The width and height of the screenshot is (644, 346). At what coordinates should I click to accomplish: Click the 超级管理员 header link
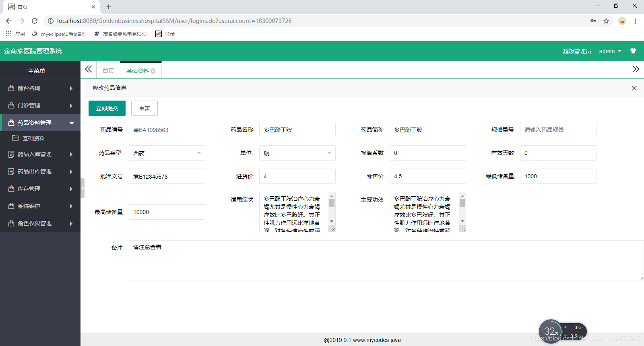(x=577, y=51)
